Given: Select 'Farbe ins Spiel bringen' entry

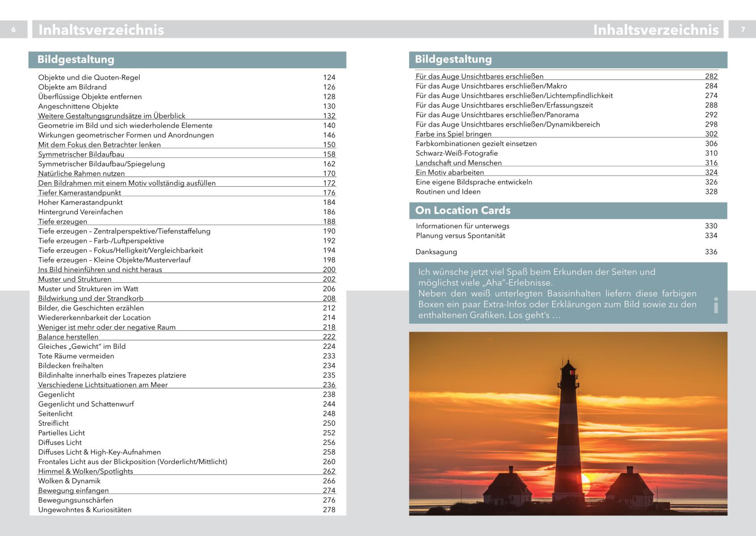Looking at the screenshot, I should click(x=453, y=134).
